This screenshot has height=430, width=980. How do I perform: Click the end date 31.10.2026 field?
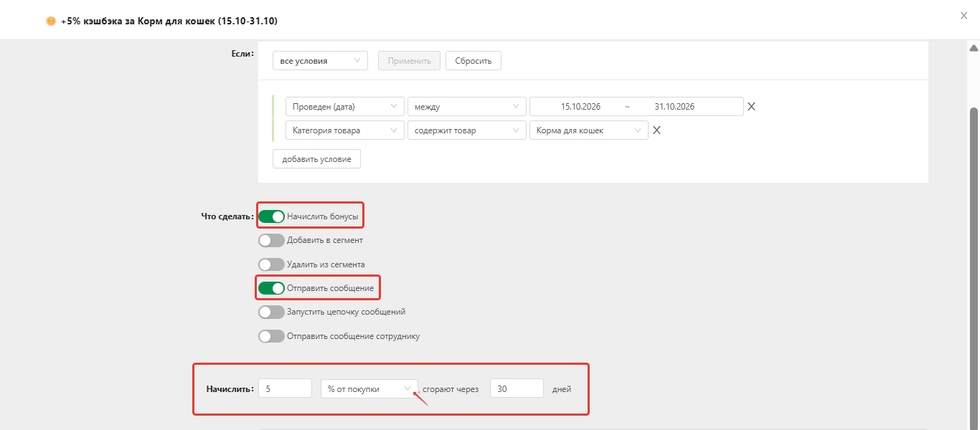pyautogui.click(x=674, y=107)
